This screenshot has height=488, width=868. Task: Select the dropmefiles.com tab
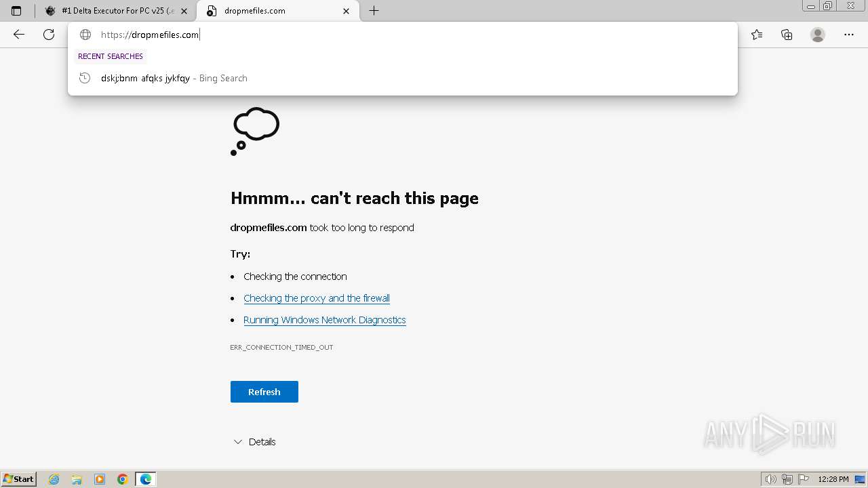click(278, 11)
